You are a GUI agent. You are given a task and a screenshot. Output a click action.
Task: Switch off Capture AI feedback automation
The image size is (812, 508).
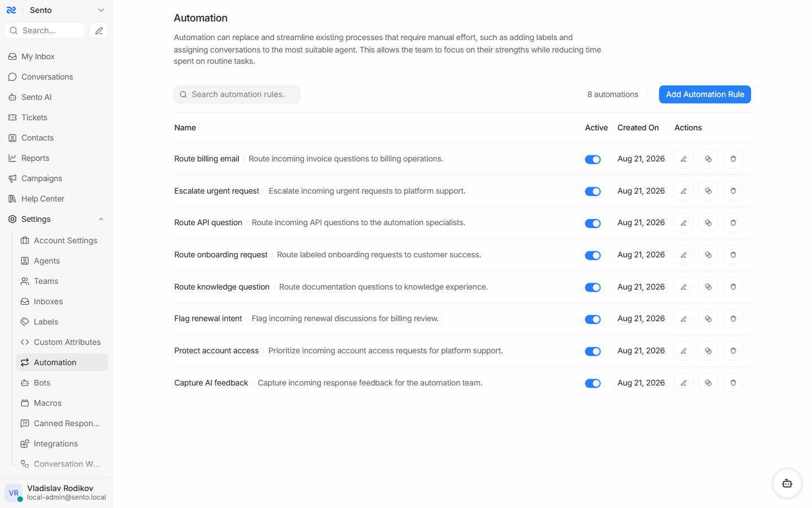point(593,384)
